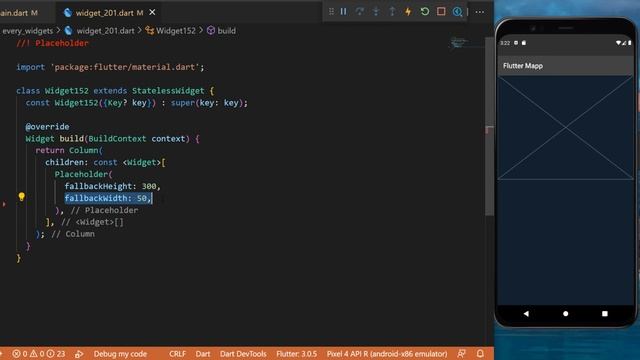Close the widget_201.dart tab
The width and height of the screenshot is (640, 360).
pos(152,12)
